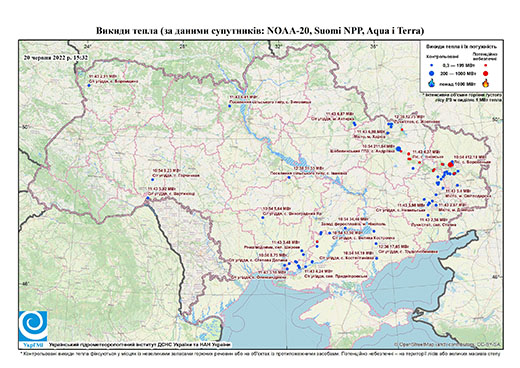Viewport: 520px width, 368px height.
Task: Click the large blue 211 MW marker near Andriivka
Action: point(398,149)
